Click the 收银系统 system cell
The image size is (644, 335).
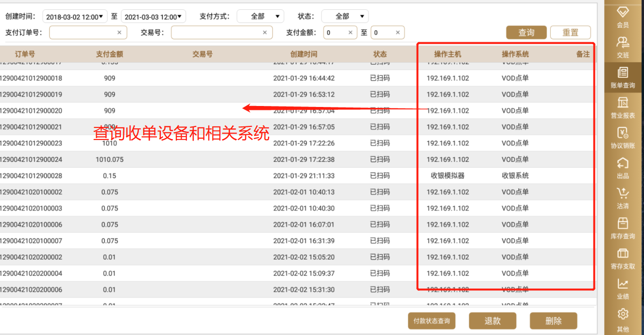(515, 176)
